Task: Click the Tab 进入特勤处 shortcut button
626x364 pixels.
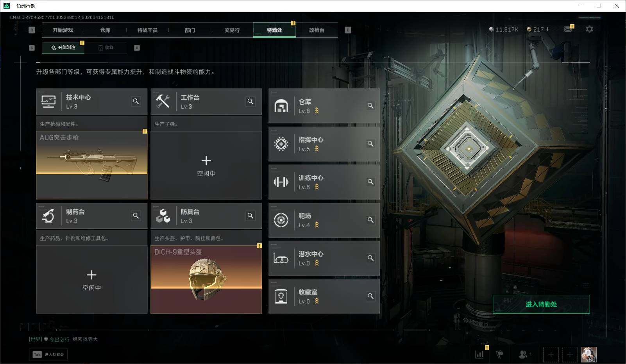Action: 48,355
